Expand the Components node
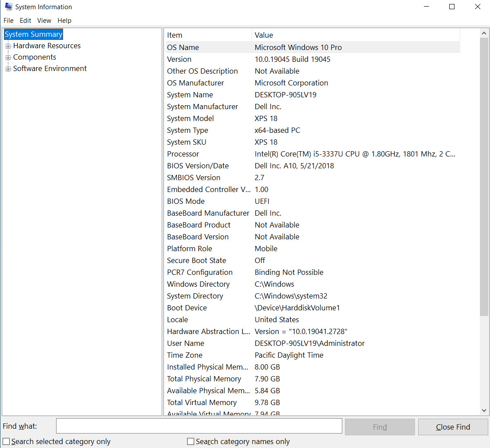Image resolution: width=490 pixels, height=448 pixels. 8,57
